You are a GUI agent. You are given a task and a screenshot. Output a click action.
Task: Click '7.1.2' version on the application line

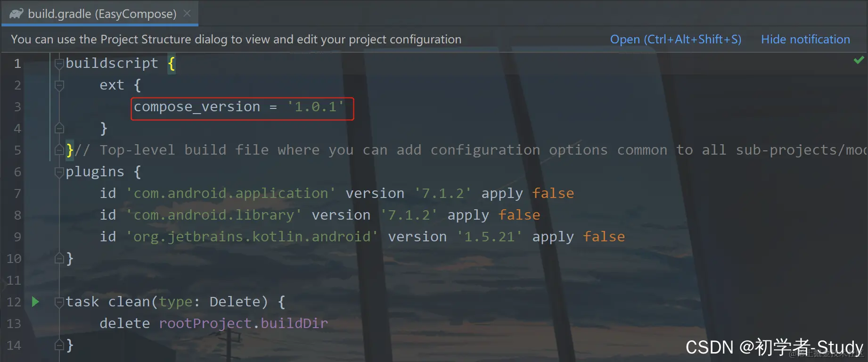coord(442,193)
